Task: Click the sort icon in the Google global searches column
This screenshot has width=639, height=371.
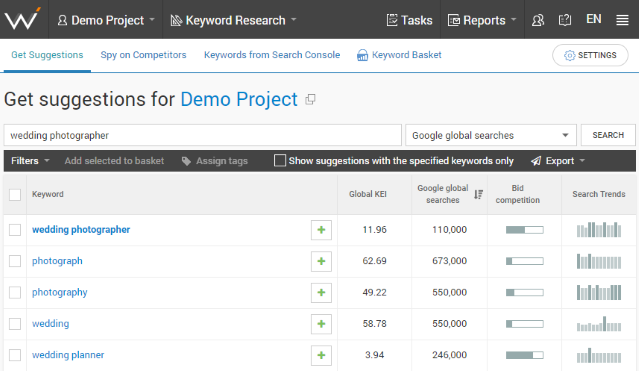Action: tap(478, 194)
